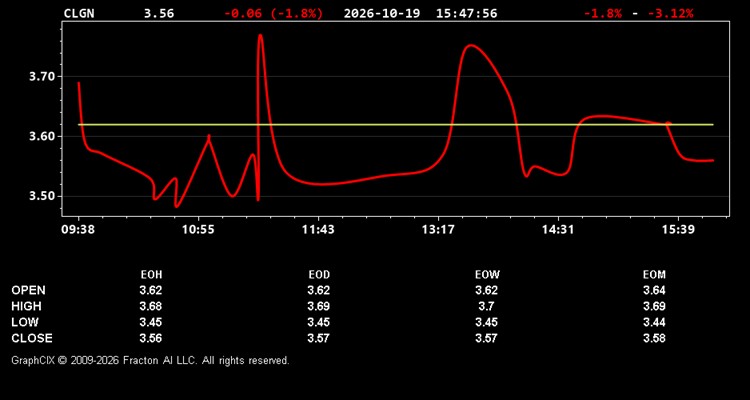Select the current price 3.56 in header
Image resolution: width=750 pixels, height=400 pixels.
(159, 13)
